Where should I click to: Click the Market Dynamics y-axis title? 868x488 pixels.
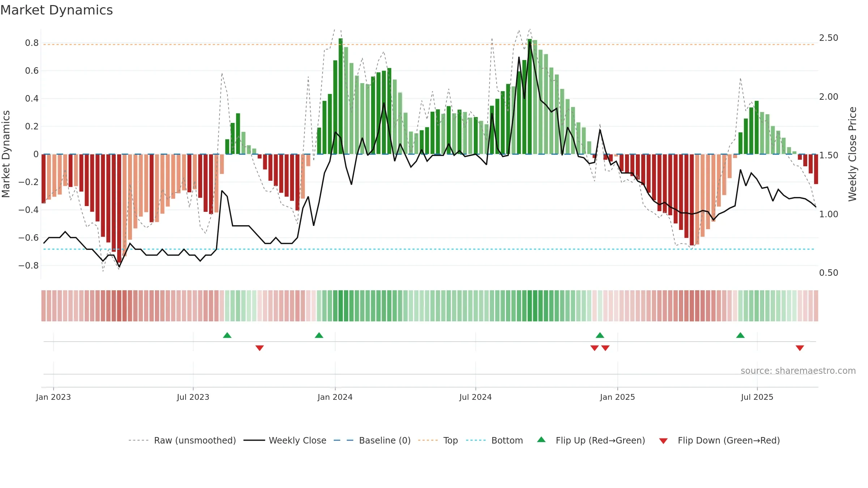click(6, 154)
